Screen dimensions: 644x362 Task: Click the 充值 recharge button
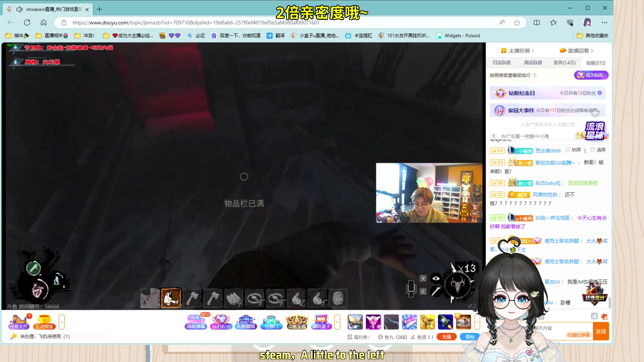point(446,337)
